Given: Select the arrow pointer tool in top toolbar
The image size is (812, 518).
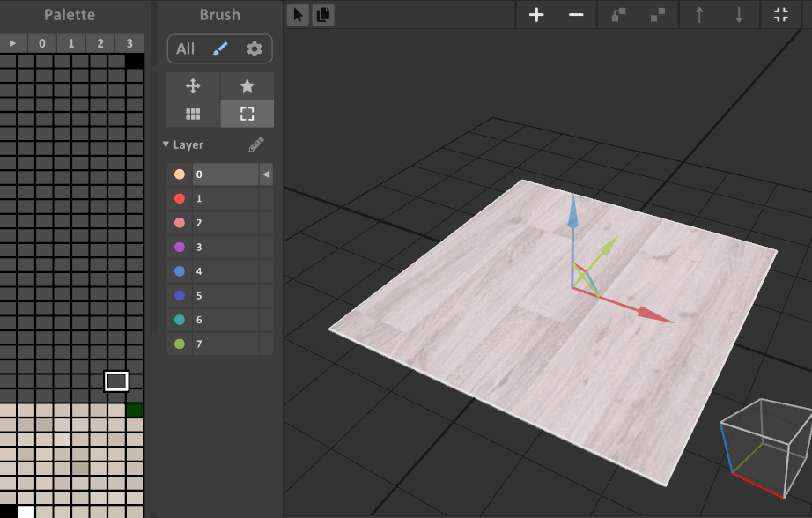Looking at the screenshot, I should [298, 15].
